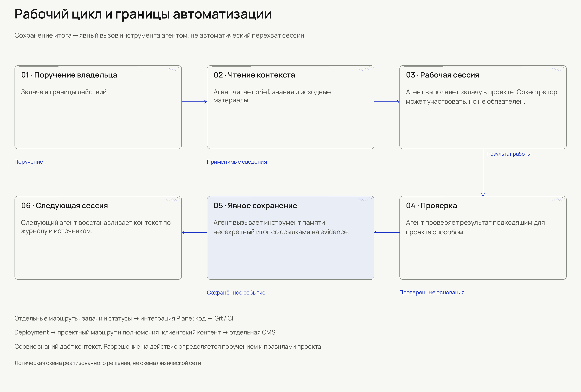Click the text "Агент читает brief, знания и исходные материалы"

click(272, 96)
